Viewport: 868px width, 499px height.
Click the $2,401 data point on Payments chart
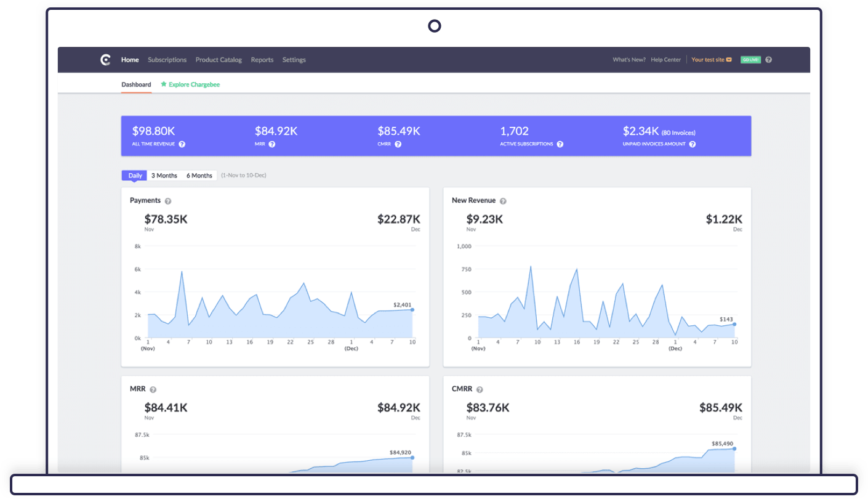click(x=412, y=310)
